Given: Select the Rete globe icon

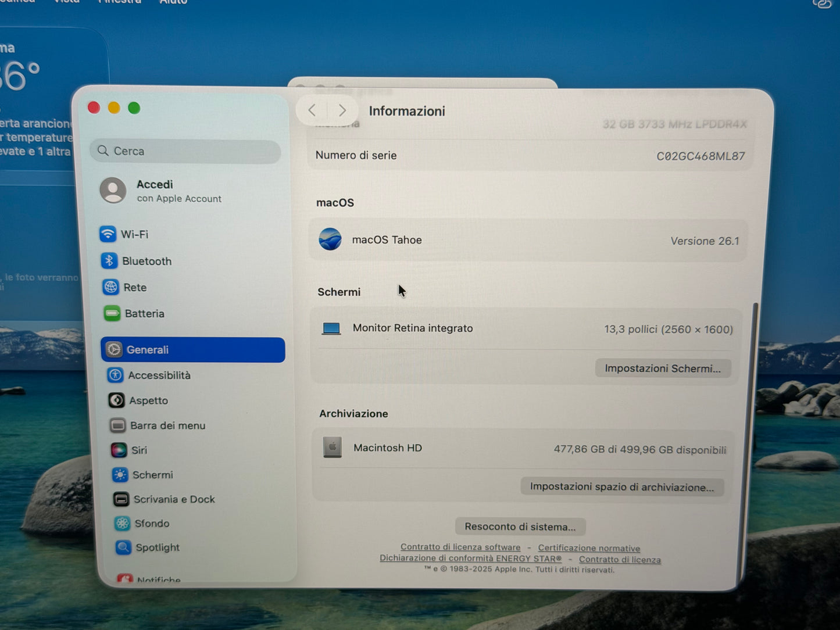Looking at the screenshot, I should [x=110, y=287].
